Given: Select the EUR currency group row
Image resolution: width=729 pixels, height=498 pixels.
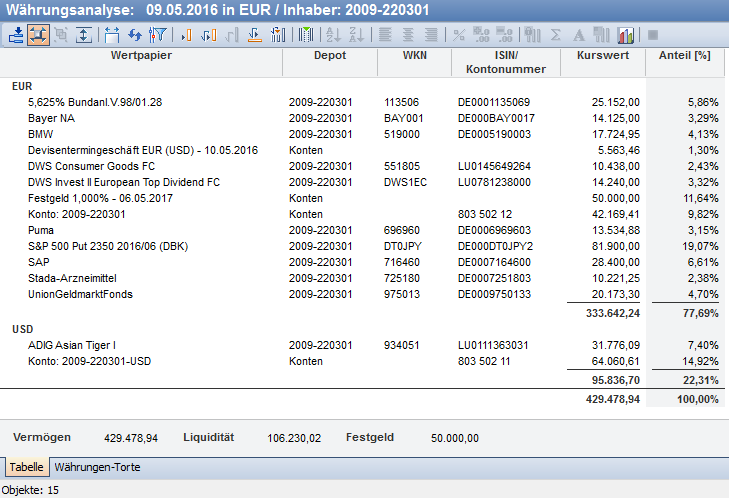Looking at the screenshot, I should pos(22,87).
